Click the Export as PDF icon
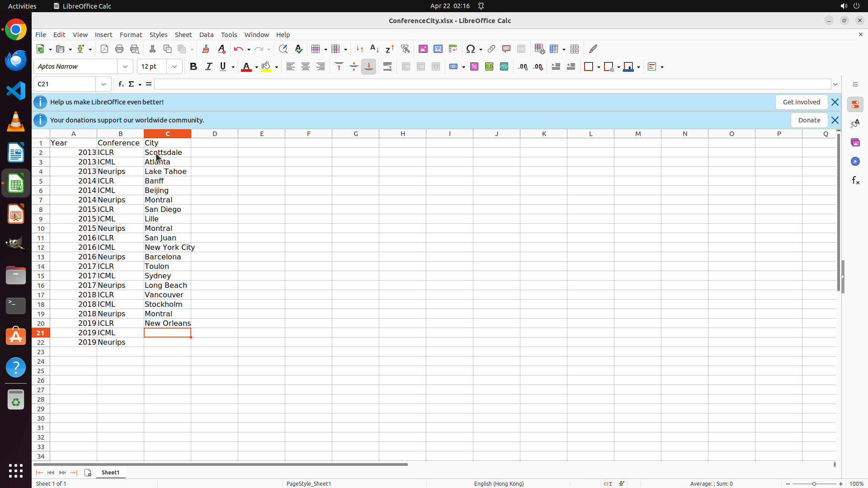The width and height of the screenshot is (868, 488). pyautogui.click(x=104, y=49)
